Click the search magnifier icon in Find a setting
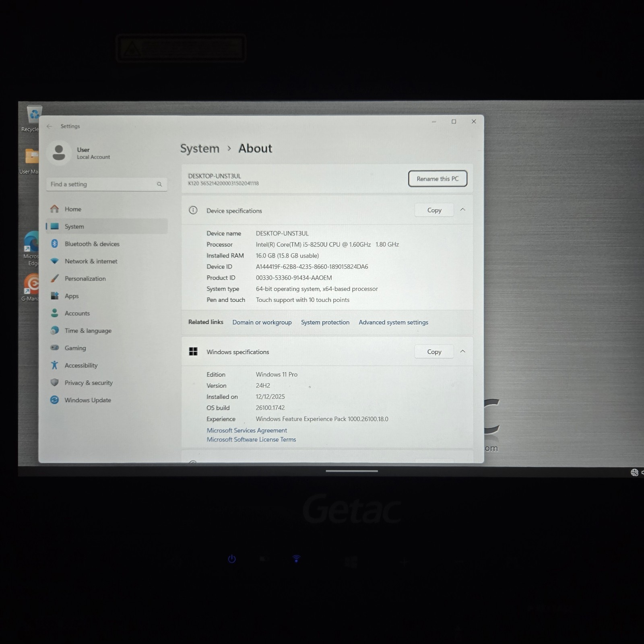The height and width of the screenshot is (644, 644). point(159,184)
